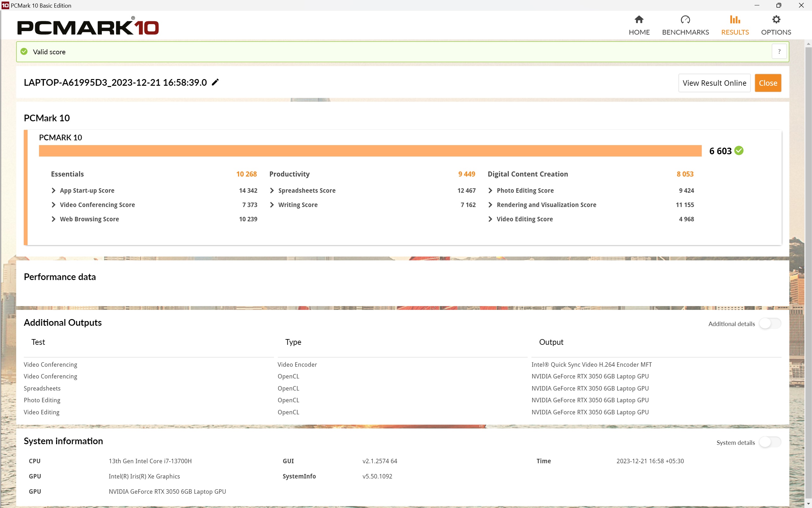Click the scrollbar up arrow

[x=808, y=43]
